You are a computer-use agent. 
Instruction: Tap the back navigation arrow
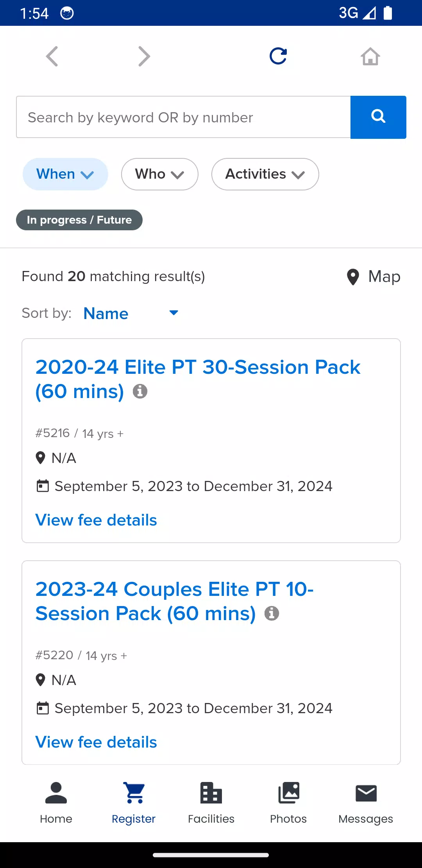click(52, 56)
